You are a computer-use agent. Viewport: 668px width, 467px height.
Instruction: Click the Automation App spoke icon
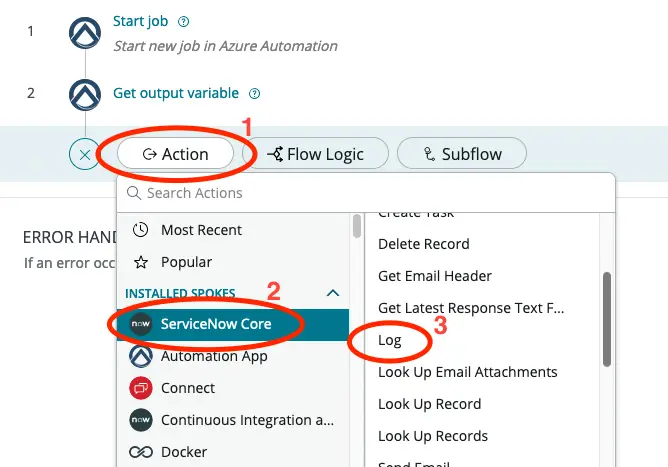141,356
